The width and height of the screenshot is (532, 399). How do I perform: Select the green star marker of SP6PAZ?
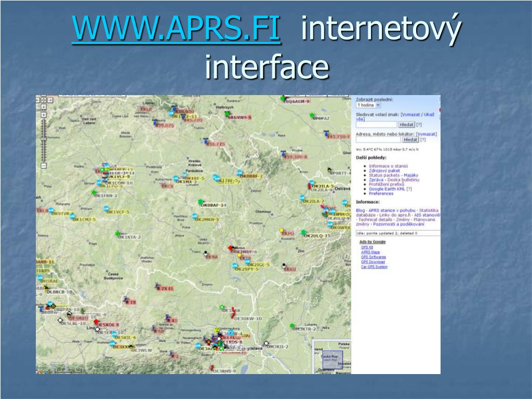[312, 115]
